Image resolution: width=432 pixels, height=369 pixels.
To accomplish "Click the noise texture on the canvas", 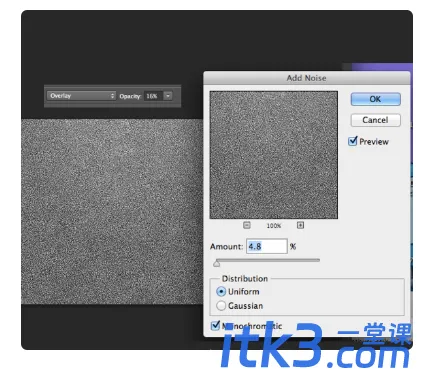I will [112, 212].
